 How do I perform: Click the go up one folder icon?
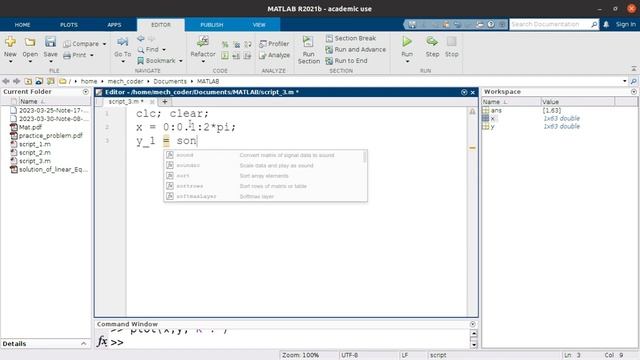click(x=28, y=81)
